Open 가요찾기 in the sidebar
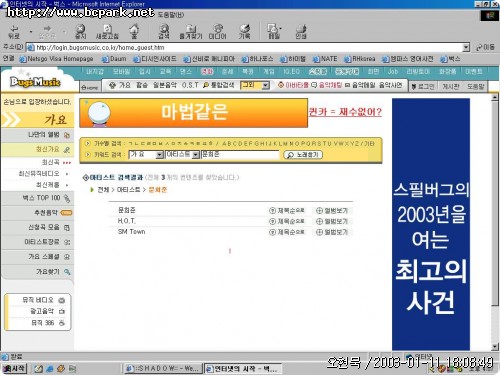This screenshot has width=500, height=375. 37,272
